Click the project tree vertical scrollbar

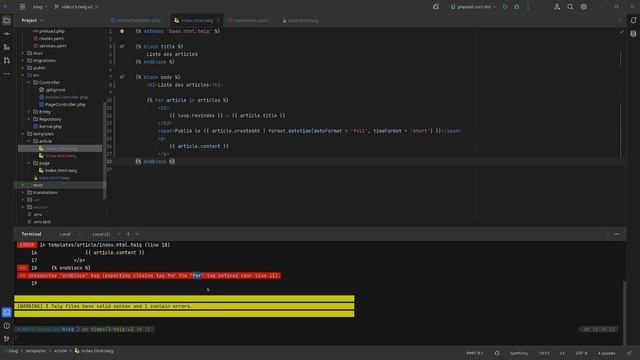pyautogui.click(x=105, y=151)
